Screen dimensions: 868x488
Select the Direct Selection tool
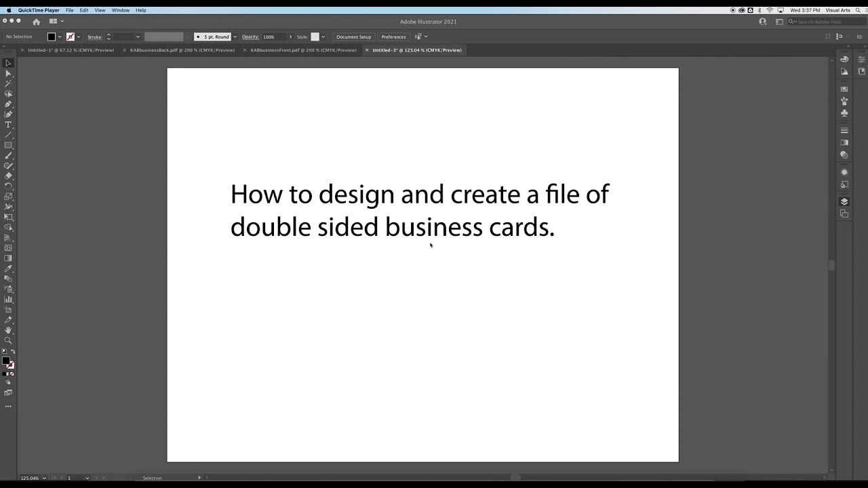coord(8,73)
